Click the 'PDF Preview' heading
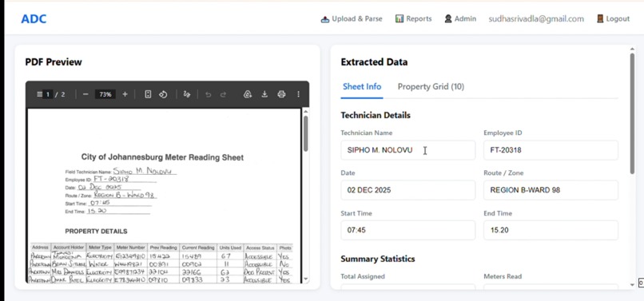 (54, 62)
